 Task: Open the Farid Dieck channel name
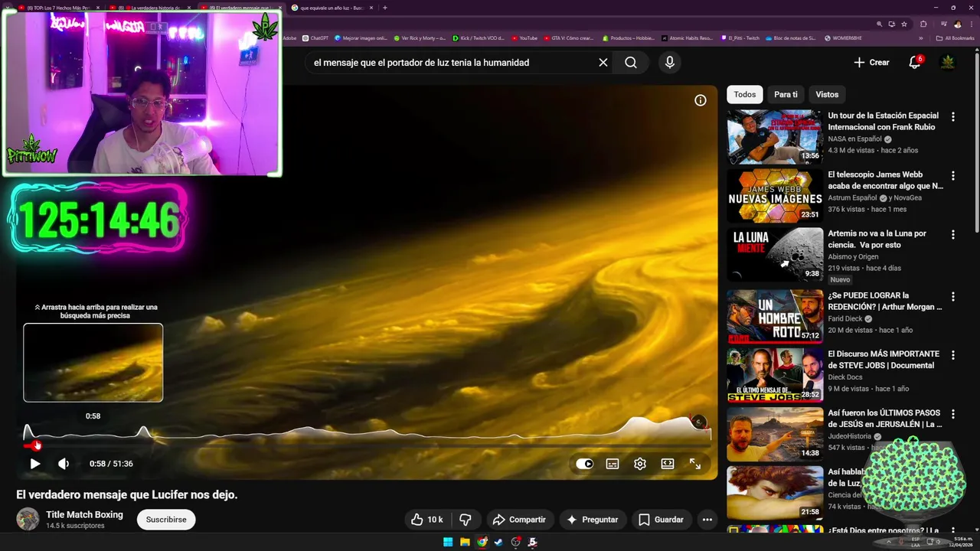(x=845, y=319)
